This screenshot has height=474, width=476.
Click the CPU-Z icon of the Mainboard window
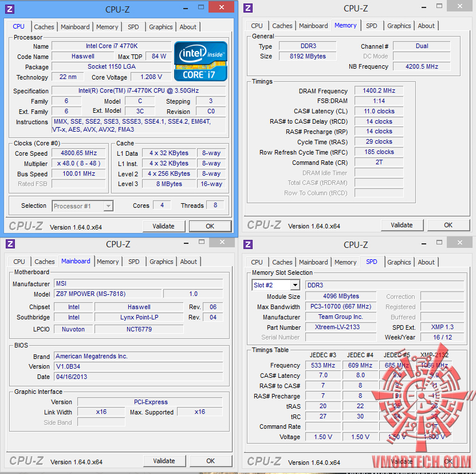pyautogui.click(x=10, y=244)
